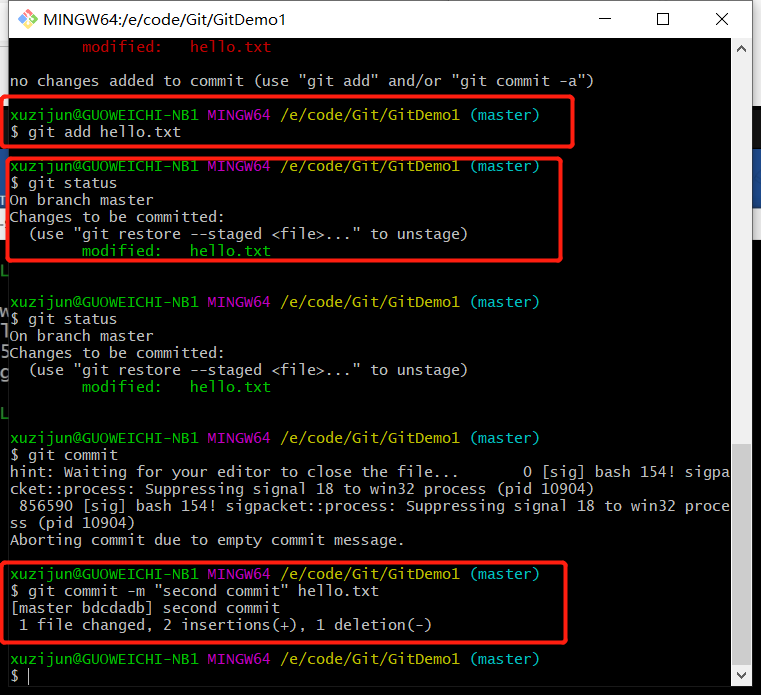
Task: Maximize the MINGW64 terminal window
Action: [663, 19]
